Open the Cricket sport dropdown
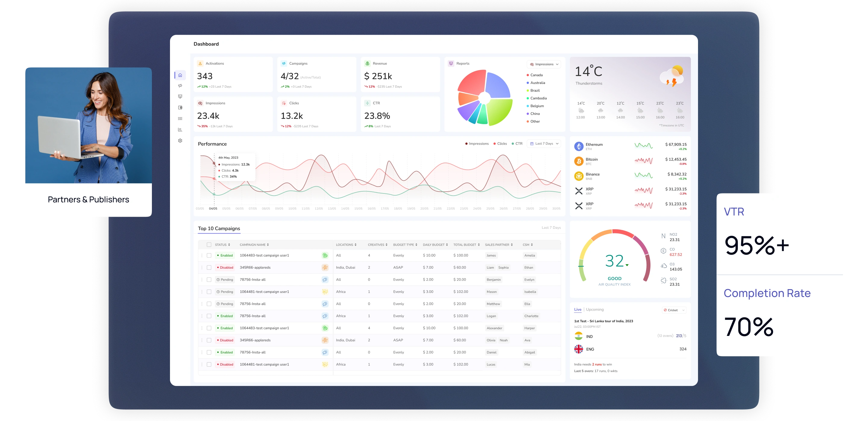The height and width of the screenshot is (421, 868). (674, 310)
